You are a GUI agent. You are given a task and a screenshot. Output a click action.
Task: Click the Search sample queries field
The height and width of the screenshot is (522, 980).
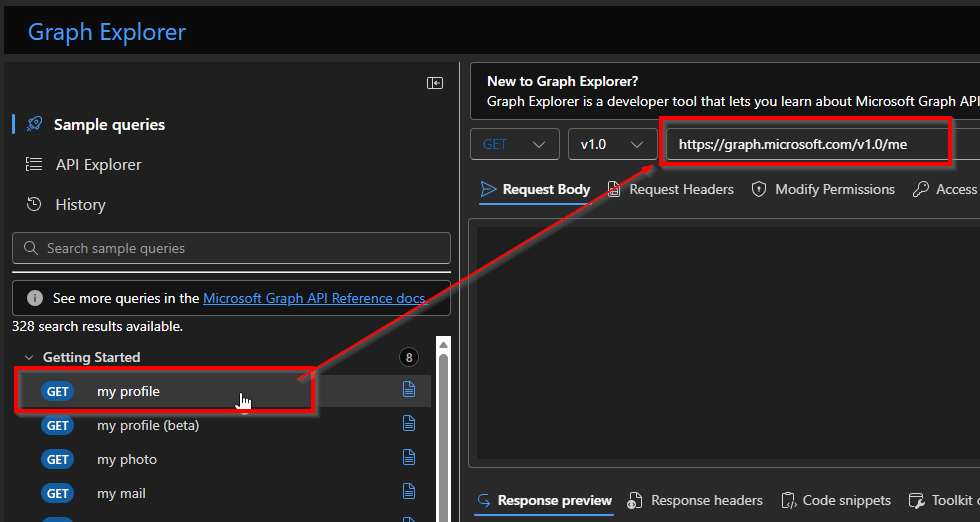(231, 248)
